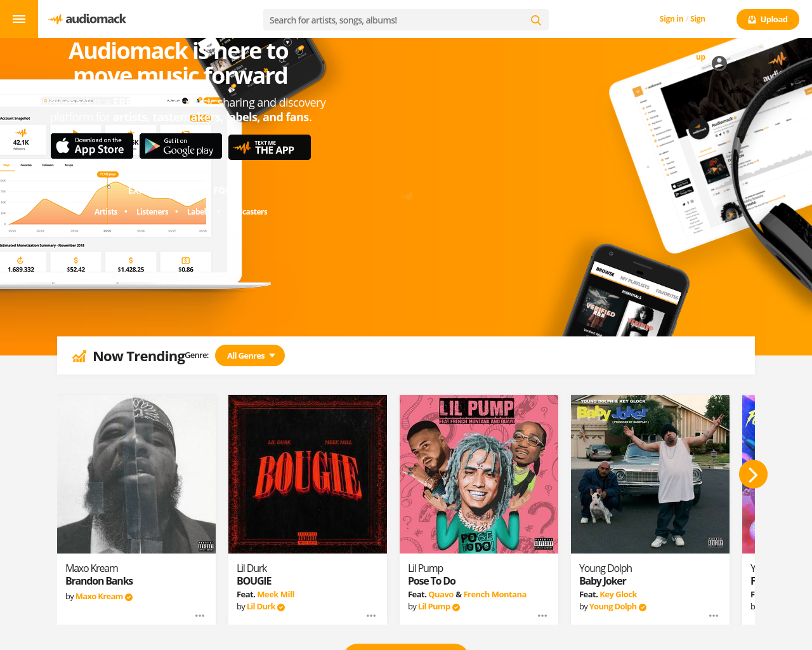Open the hamburger menu
812x650 pixels.
pos(19,19)
